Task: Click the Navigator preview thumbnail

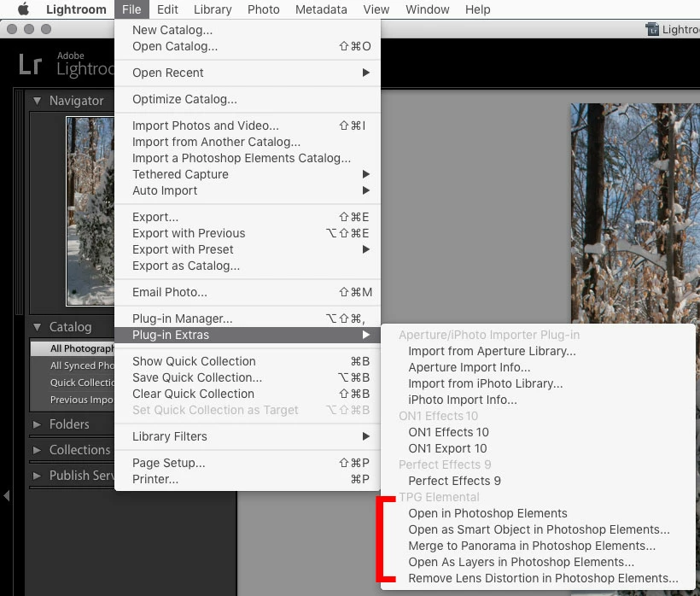Action: (90, 211)
